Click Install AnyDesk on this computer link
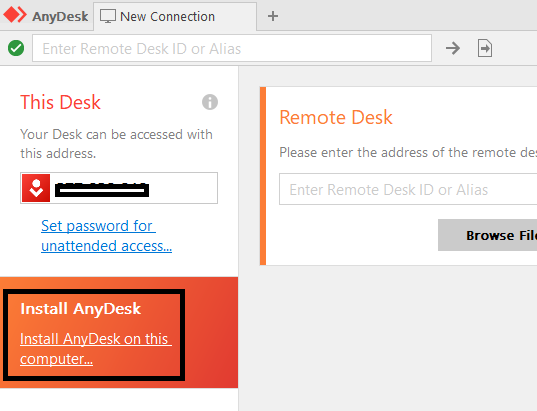 (x=96, y=349)
